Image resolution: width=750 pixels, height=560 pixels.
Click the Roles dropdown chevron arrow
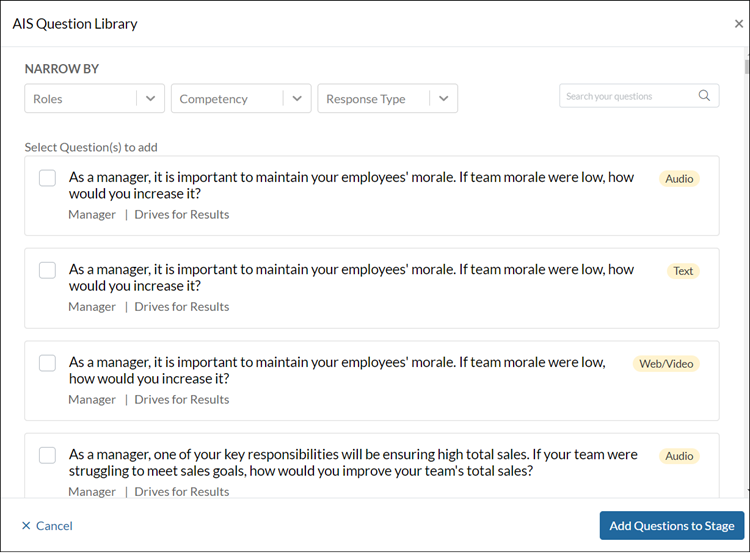click(x=150, y=99)
